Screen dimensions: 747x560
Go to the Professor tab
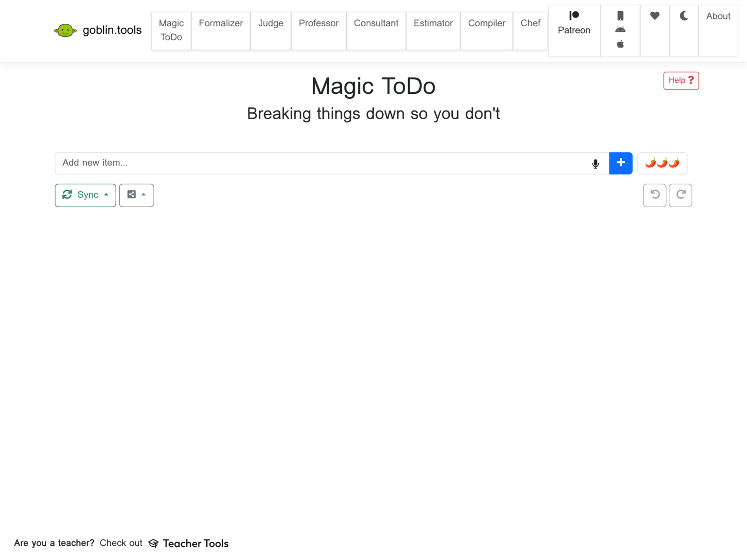point(319,23)
